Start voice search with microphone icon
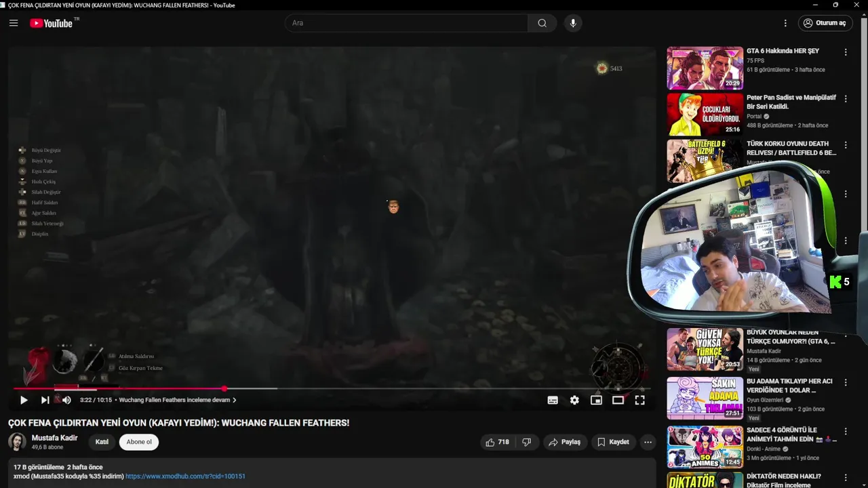The height and width of the screenshot is (488, 868). coord(573,23)
